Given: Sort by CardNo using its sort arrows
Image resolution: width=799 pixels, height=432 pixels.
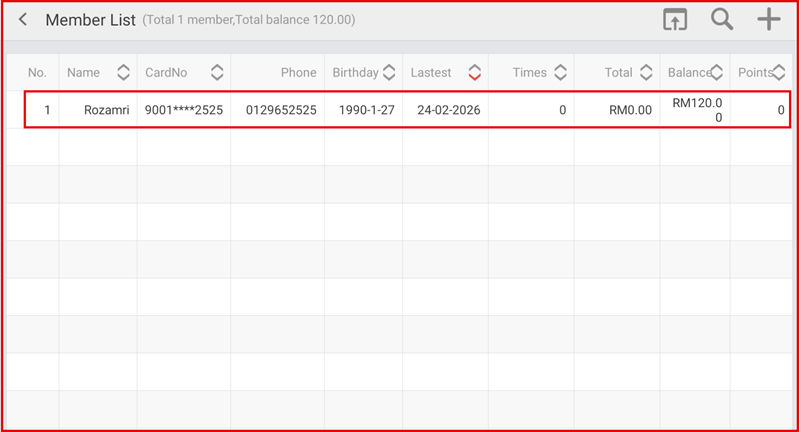Looking at the screenshot, I should coord(217,72).
